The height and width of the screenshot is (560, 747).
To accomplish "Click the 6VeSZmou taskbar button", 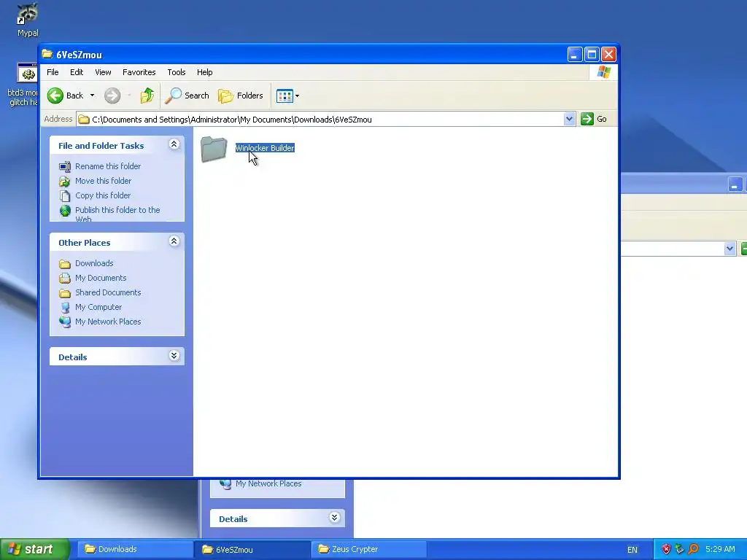I will [x=252, y=550].
